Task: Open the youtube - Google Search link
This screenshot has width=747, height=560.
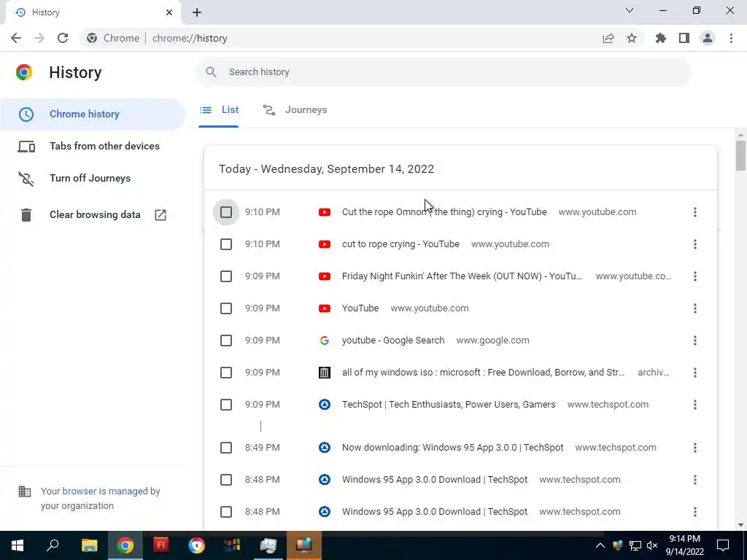Action: click(393, 341)
